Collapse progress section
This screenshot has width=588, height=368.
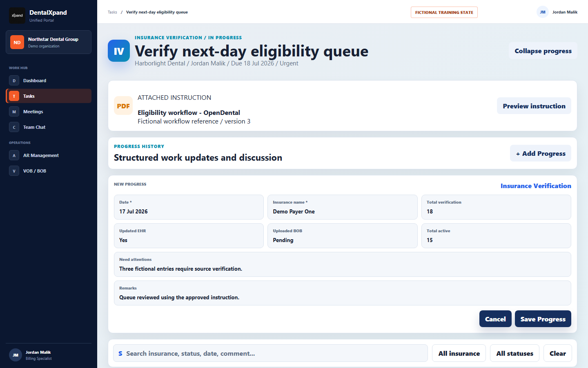click(x=543, y=51)
